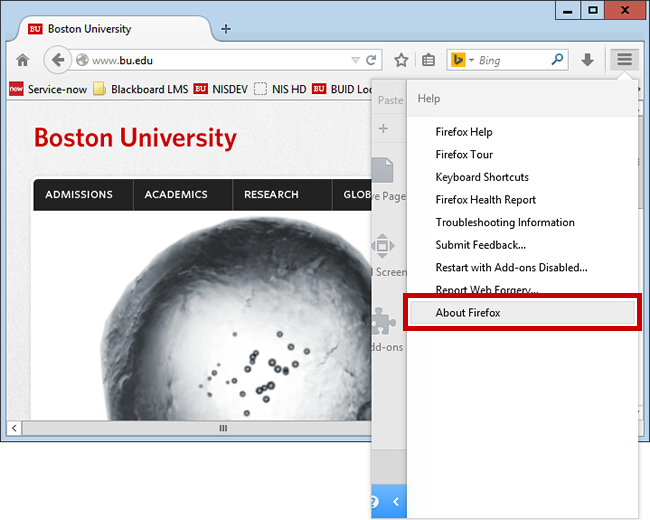Open the Downloads arrow icon
The width and height of the screenshot is (650, 520).
588,60
